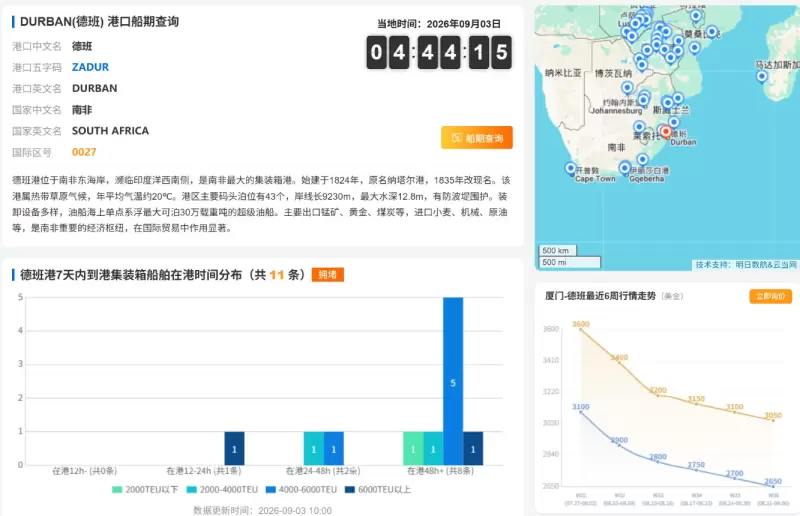
Task: Click the 2650 point on blue trend line
Action: click(773, 484)
